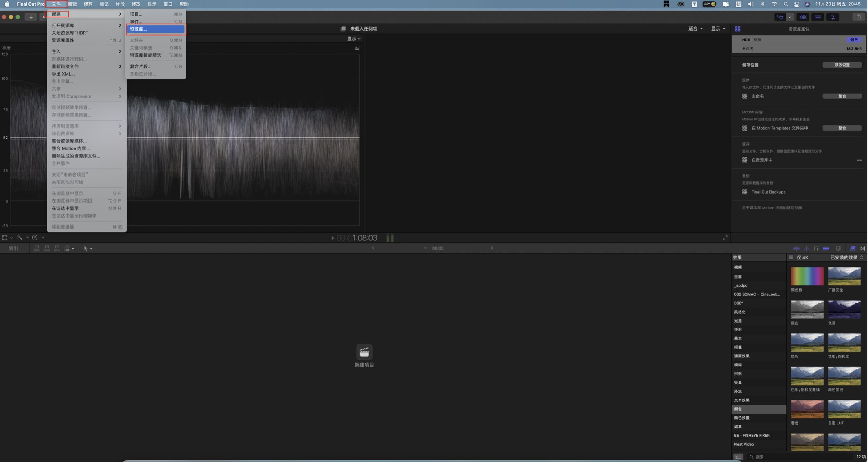Click the 索引 timeline index button

pyautogui.click(x=13, y=248)
